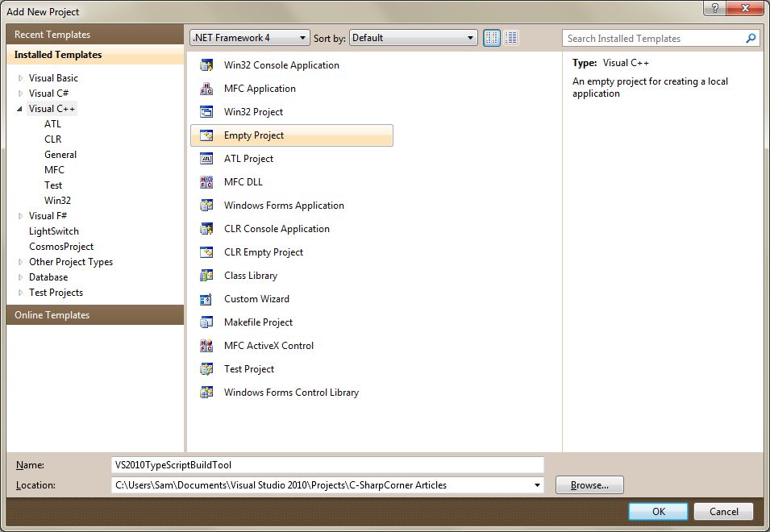Close the Add New Project dialog
The height and width of the screenshot is (532, 770).
[x=745, y=8]
